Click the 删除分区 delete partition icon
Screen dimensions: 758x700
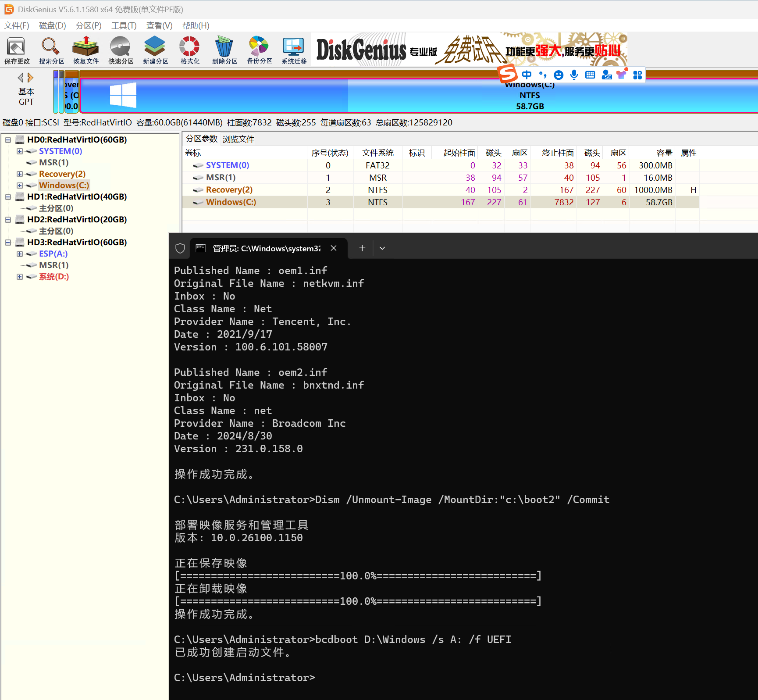click(x=224, y=50)
